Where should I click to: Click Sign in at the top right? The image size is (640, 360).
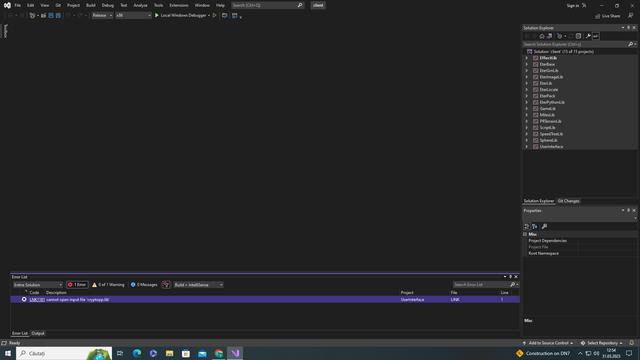(573, 6)
